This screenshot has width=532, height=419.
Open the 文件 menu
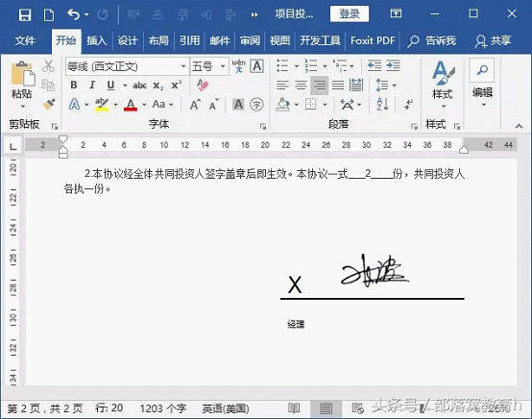point(24,40)
